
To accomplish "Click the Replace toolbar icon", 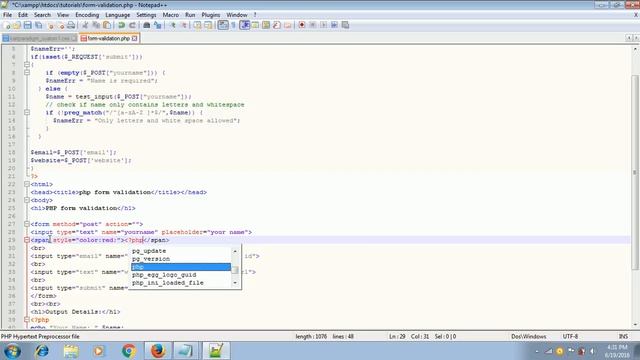I will coord(158,25).
